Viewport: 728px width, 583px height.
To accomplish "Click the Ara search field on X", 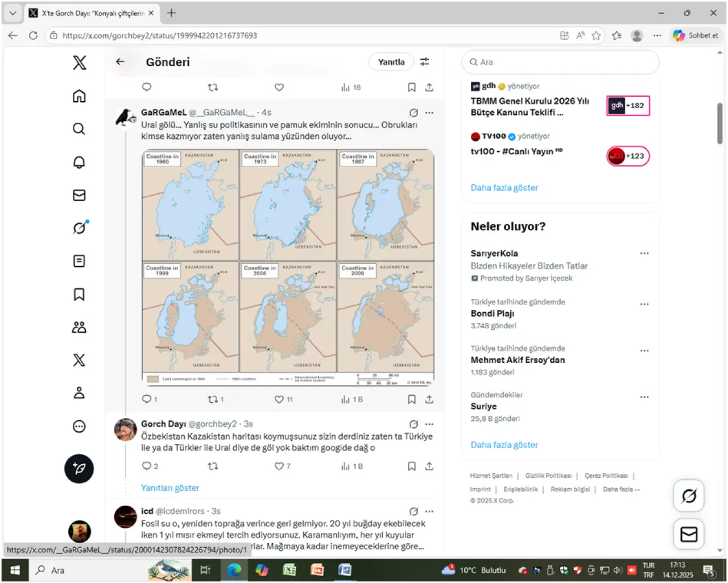I will [560, 62].
